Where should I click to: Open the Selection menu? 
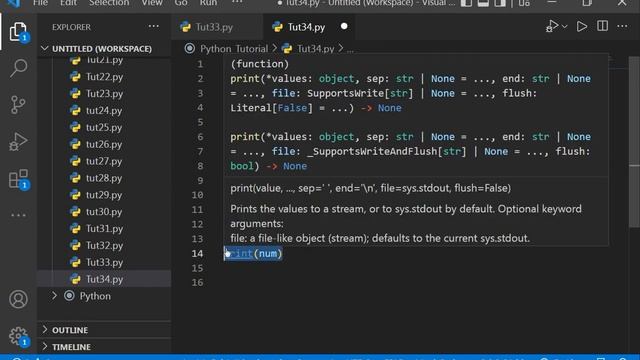click(109, 3)
